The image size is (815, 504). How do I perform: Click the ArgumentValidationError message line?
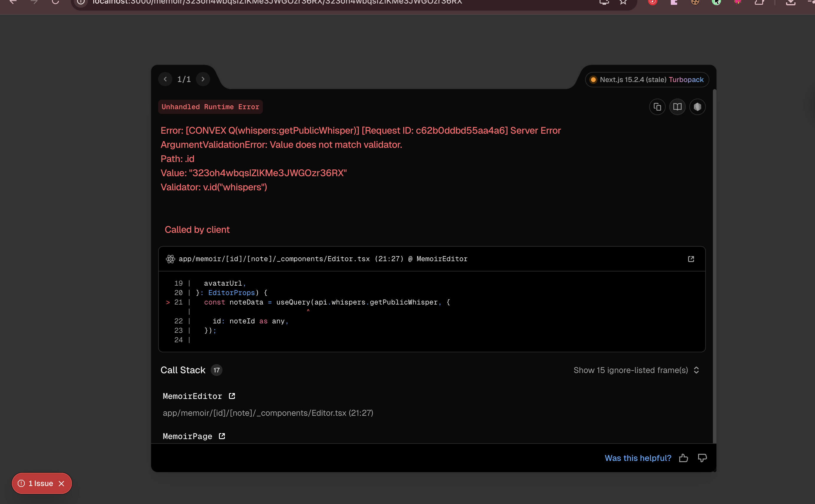pyautogui.click(x=281, y=145)
